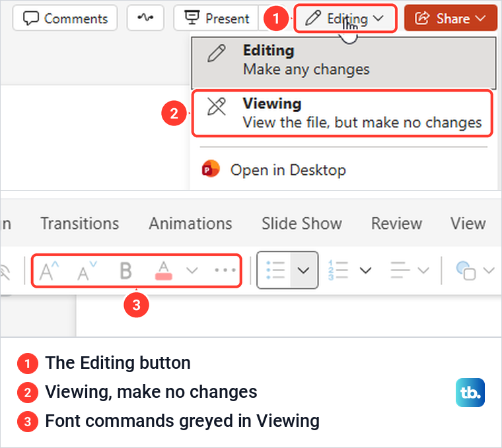The image size is (502, 448).
Task: Choose Viewing – make no changes option
Action: (x=342, y=113)
